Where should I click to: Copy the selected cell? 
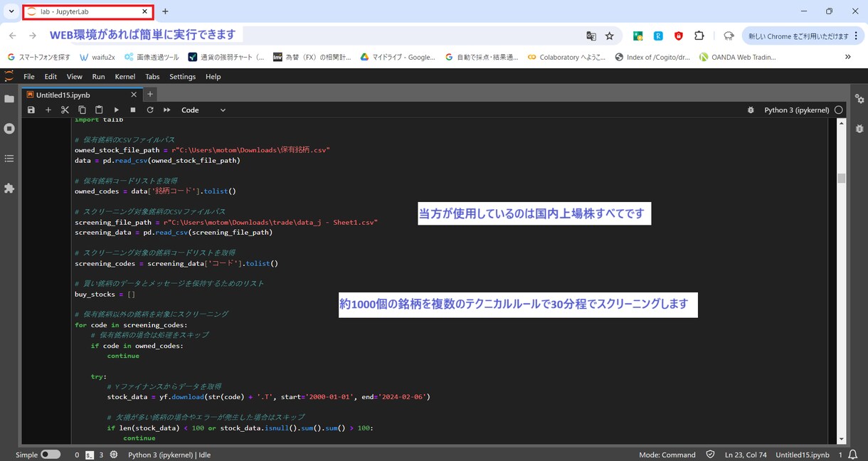pyautogui.click(x=82, y=110)
